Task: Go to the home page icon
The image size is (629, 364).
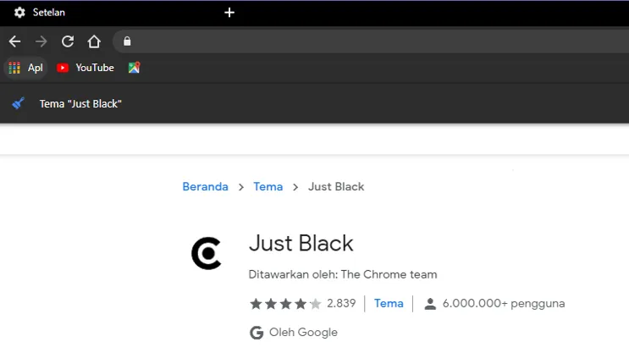Action: coord(94,41)
